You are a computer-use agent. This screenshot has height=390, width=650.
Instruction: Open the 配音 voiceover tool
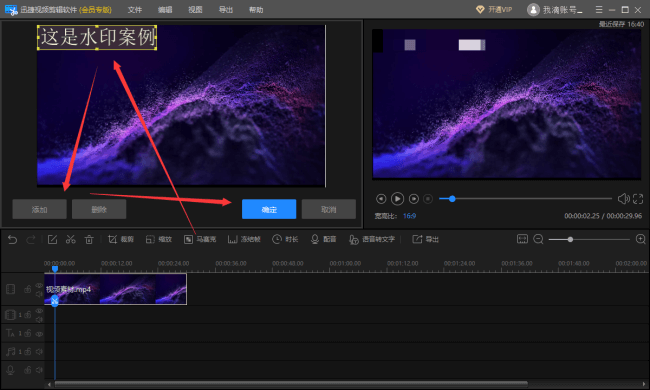(323, 240)
